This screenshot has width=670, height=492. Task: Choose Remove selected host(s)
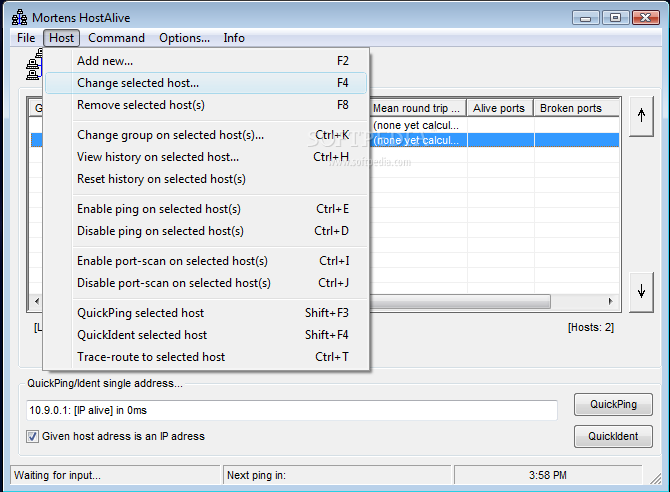pos(206,105)
